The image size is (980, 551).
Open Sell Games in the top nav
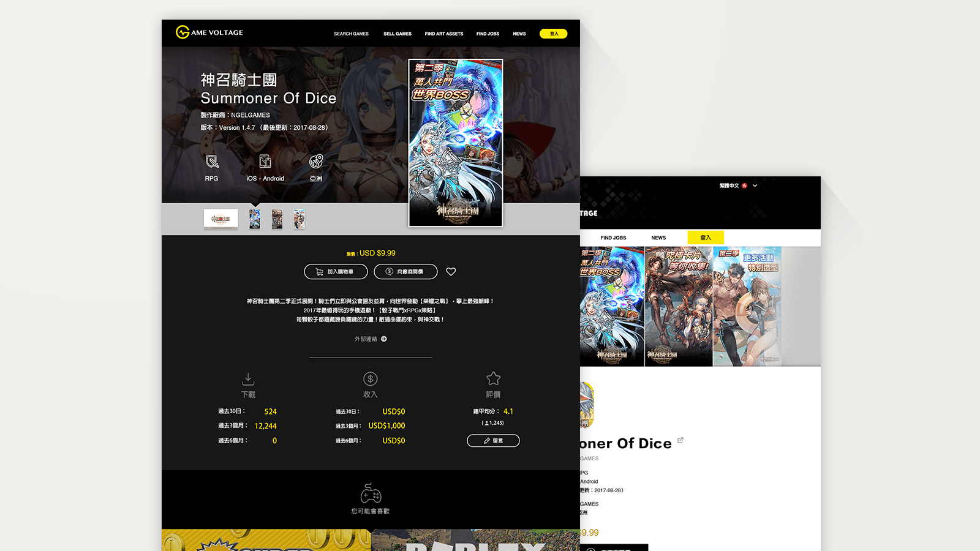tap(398, 34)
